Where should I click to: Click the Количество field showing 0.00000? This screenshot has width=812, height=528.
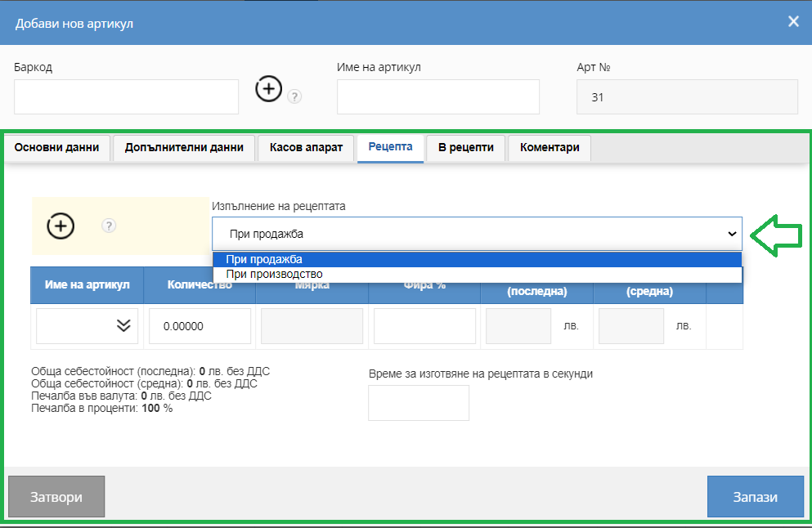pyautogui.click(x=200, y=326)
